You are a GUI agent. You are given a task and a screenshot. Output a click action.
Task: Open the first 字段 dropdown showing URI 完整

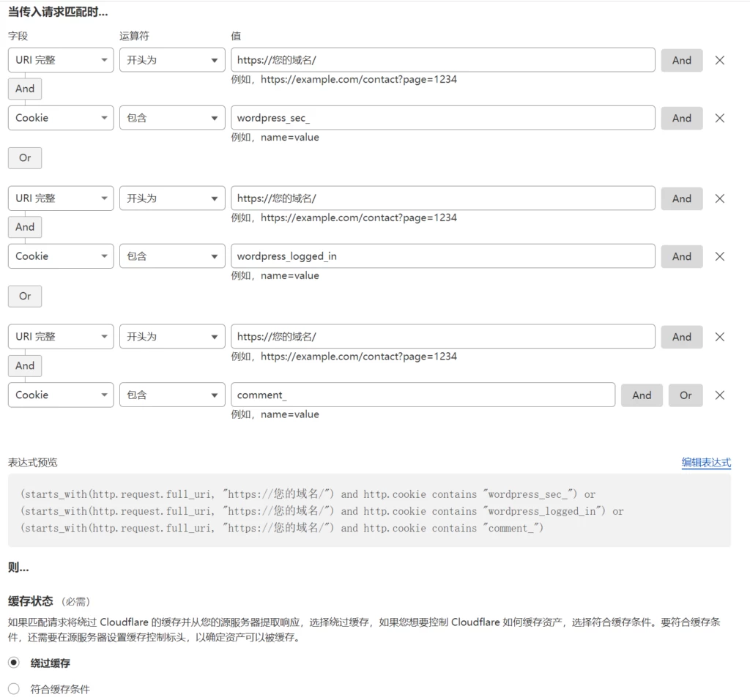pyautogui.click(x=60, y=59)
